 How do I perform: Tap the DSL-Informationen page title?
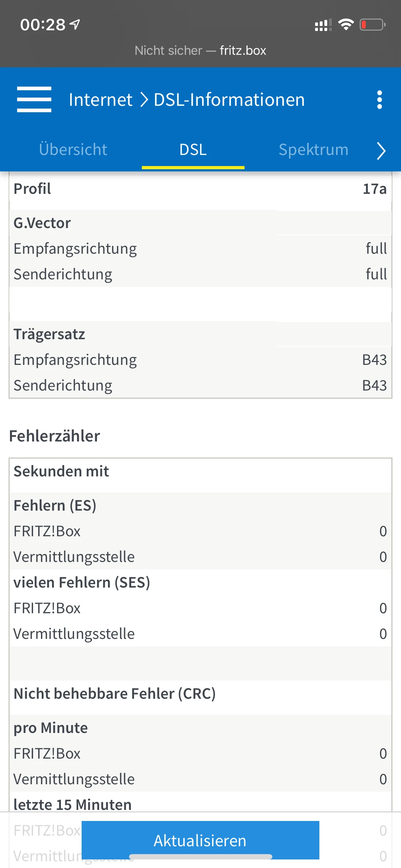click(229, 99)
